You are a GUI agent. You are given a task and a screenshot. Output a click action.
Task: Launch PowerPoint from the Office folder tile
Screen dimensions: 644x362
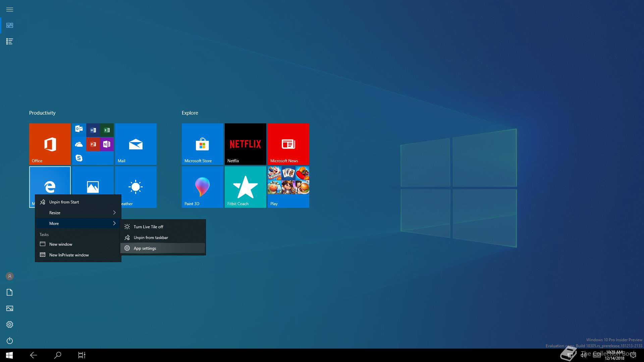[x=93, y=144]
